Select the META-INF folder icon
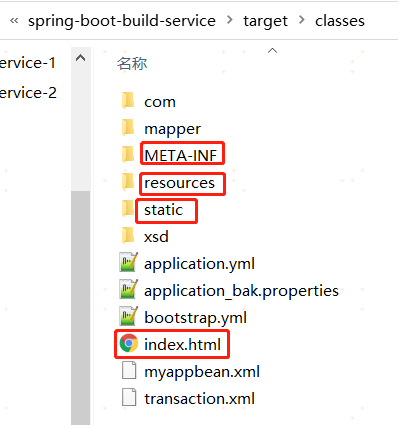 pyautogui.click(x=128, y=155)
